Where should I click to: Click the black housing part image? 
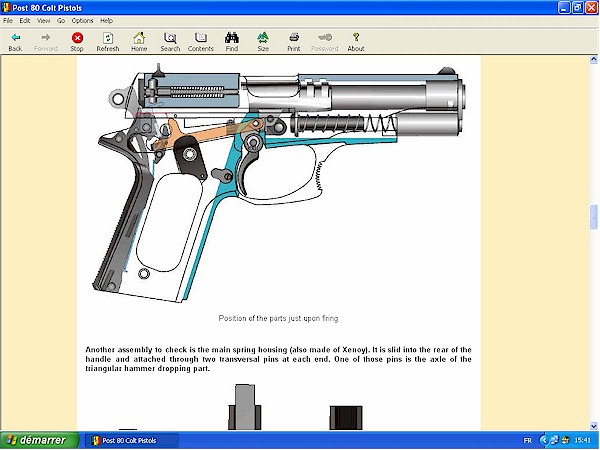346,418
